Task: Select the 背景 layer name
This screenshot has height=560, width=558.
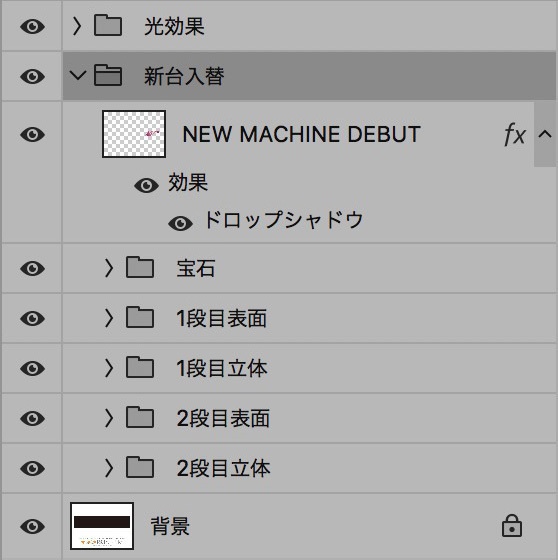Action: [x=170, y=526]
